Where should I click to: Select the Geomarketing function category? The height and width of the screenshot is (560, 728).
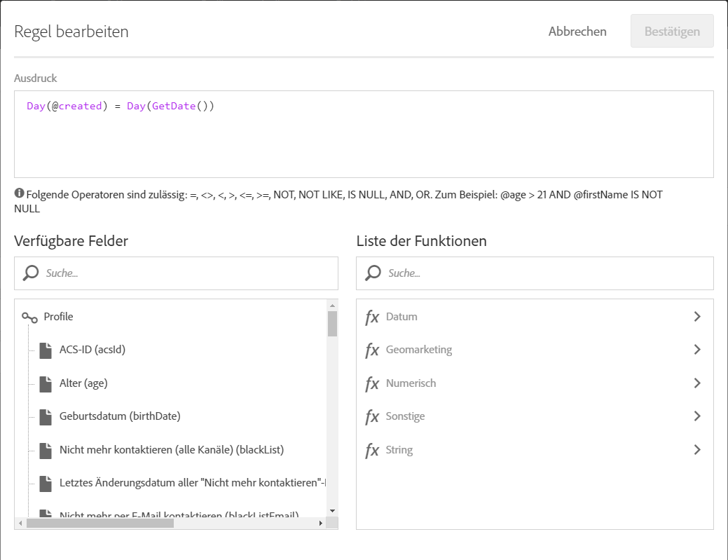click(419, 350)
